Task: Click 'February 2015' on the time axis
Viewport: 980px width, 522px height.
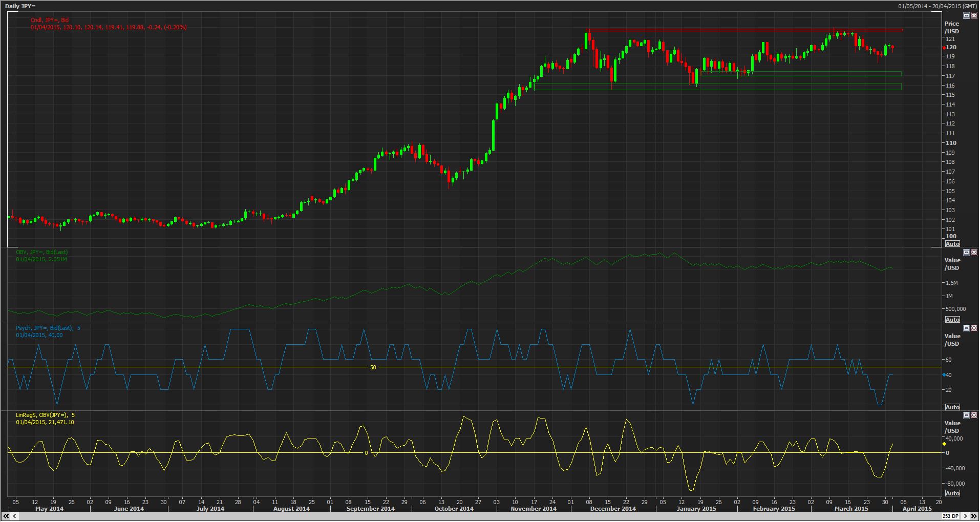Action: 774,509
